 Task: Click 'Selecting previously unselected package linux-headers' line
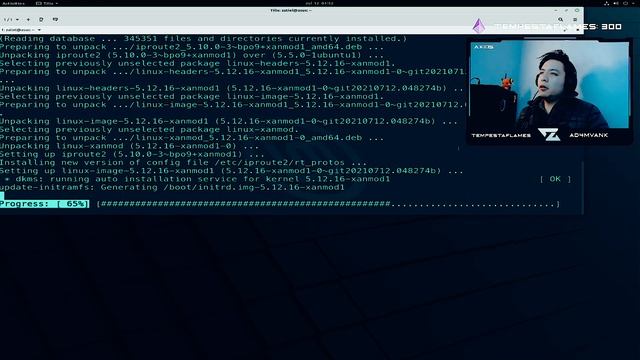pyautogui.click(x=198, y=64)
